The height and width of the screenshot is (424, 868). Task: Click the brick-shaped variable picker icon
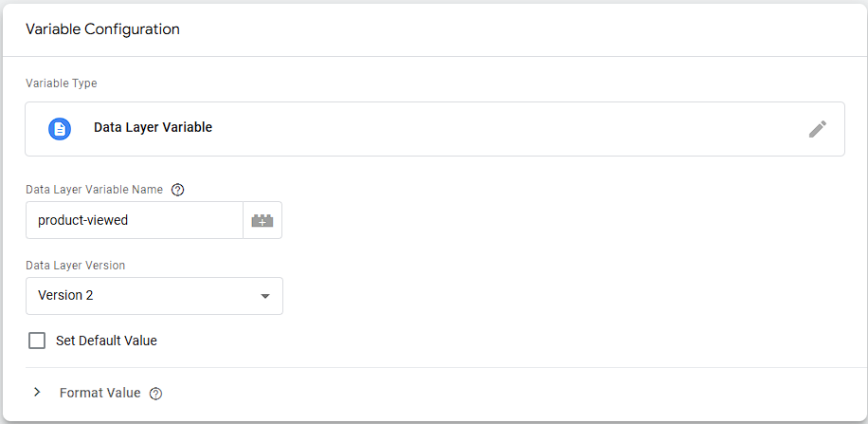point(262,220)
